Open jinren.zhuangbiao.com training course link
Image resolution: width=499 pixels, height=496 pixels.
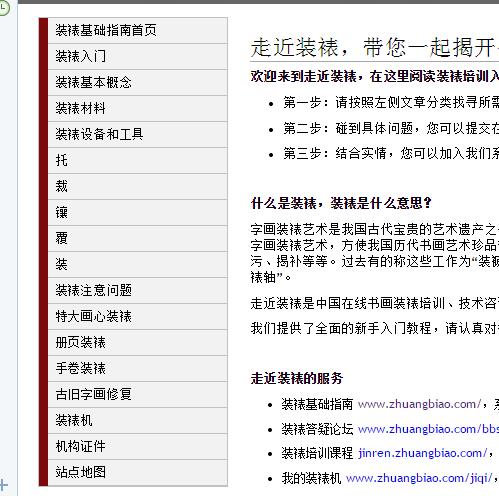click(423, 453)
